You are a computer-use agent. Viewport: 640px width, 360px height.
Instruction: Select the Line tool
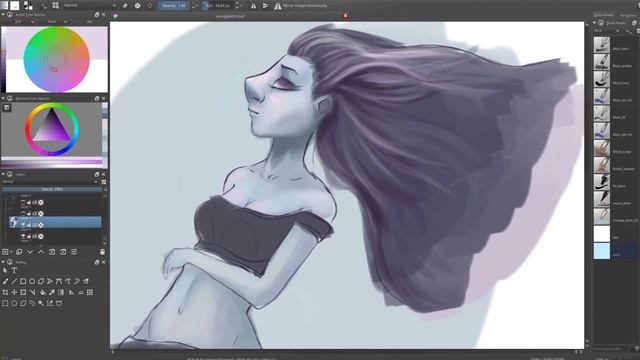pos(14,281)
